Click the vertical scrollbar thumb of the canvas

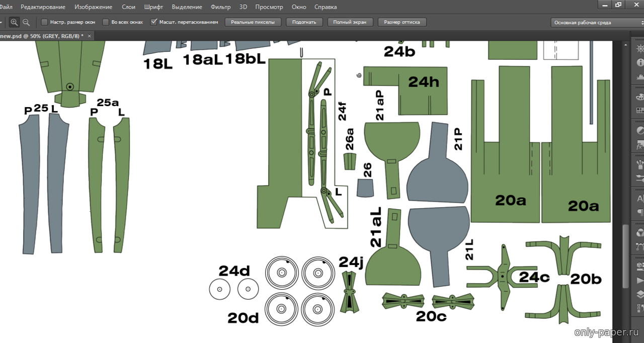pyautogui.click(x=626, y=256)
